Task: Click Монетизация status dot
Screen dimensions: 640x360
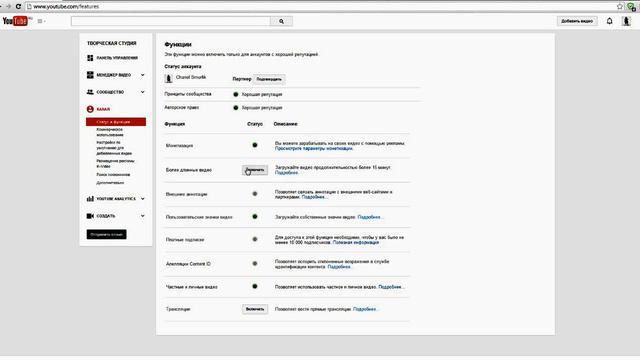Action: coord(255,145)
